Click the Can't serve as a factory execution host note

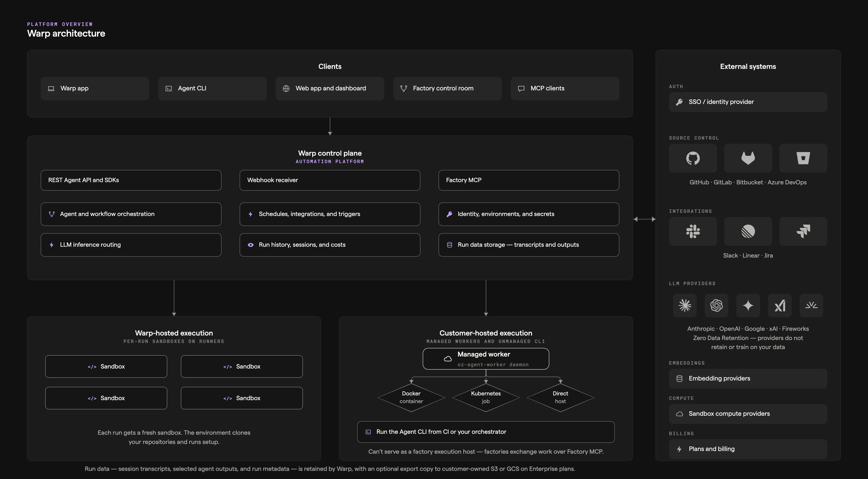click(486, 452)
